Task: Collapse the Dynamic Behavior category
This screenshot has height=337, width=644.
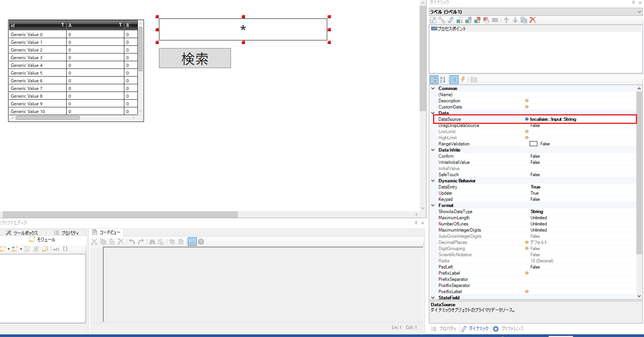Action: pyautogui.click(x=433, y=181)
